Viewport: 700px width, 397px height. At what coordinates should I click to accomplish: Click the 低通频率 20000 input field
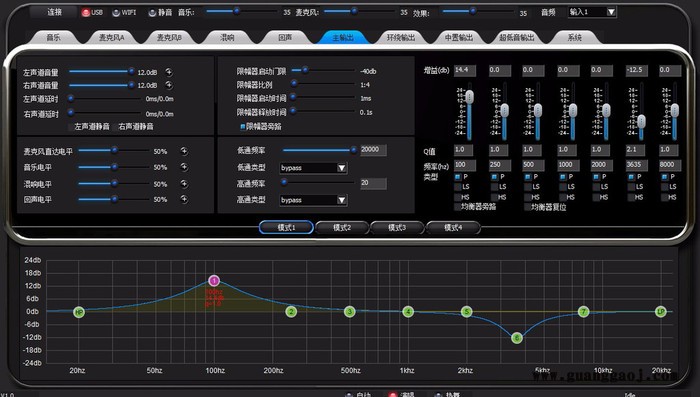click(x=373, y=150)
